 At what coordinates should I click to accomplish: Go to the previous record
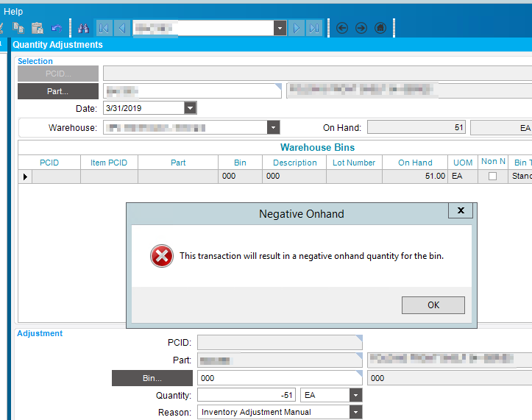(x=122, y=28)
